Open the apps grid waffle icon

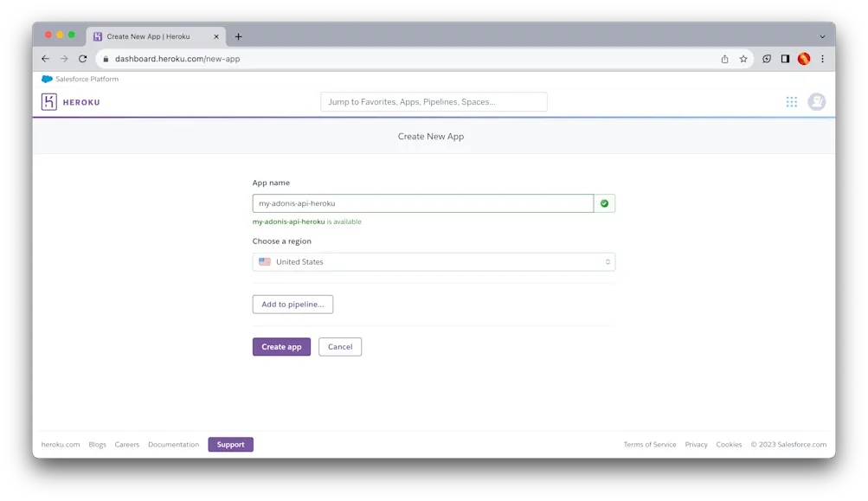point(791,101)
